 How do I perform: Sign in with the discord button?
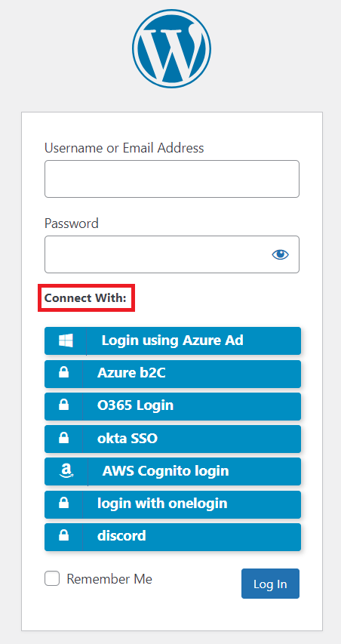tap(173, 536)
